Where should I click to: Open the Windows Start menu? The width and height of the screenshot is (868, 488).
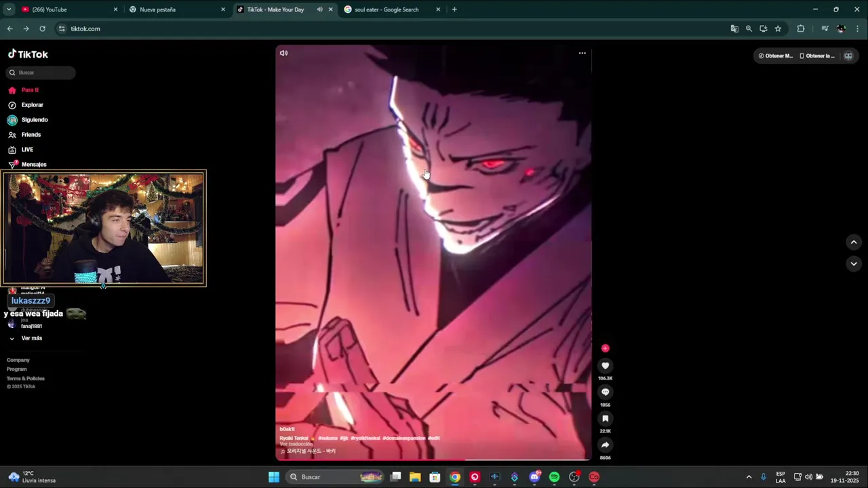pos(274,477)
